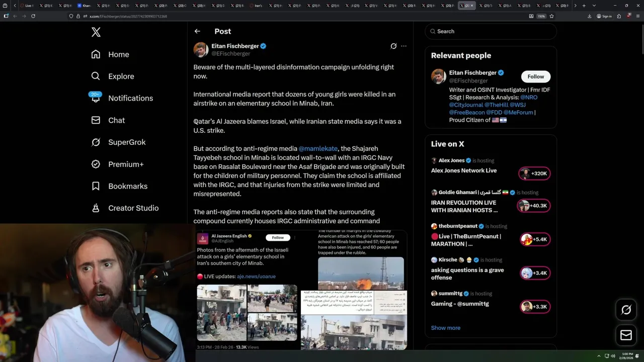Click the taskbar volume icon
Viewport: 644px width, 362px height.
click(x=613, y=356)
